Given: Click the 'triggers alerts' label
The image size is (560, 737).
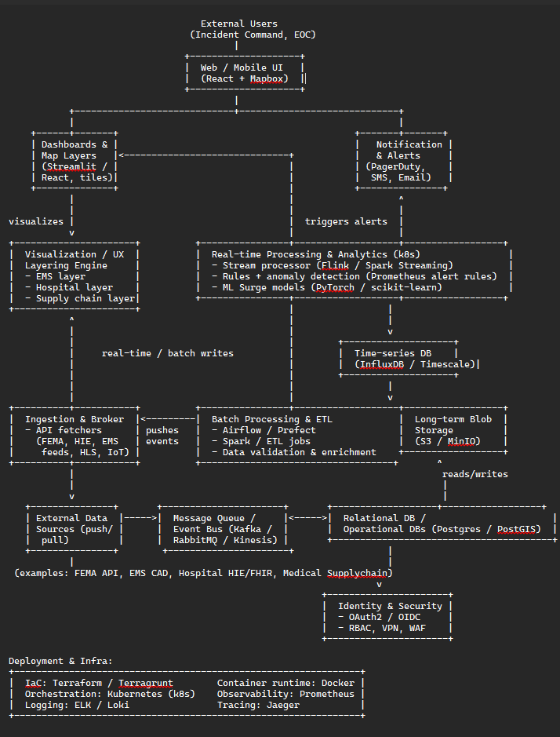Looking at the screenshot, I should 346,221.
